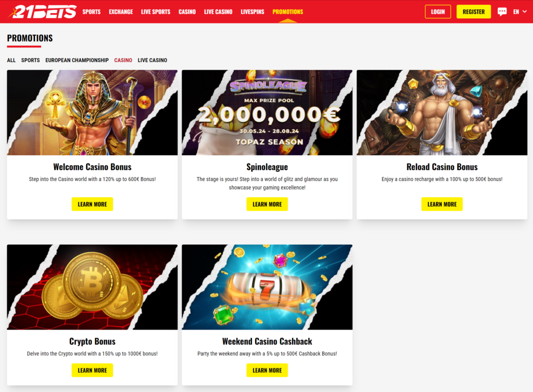The height and width of the screenshot is (392, 533).
Task: Click the Reload Casino Bonus Zeus image
Action: click(x=442, y=112)
